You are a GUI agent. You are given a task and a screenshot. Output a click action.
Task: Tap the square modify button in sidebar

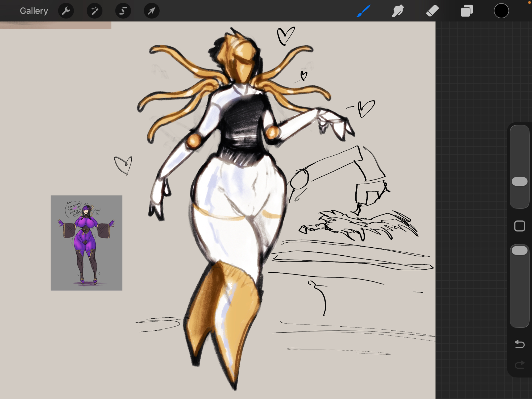(519, 226)
